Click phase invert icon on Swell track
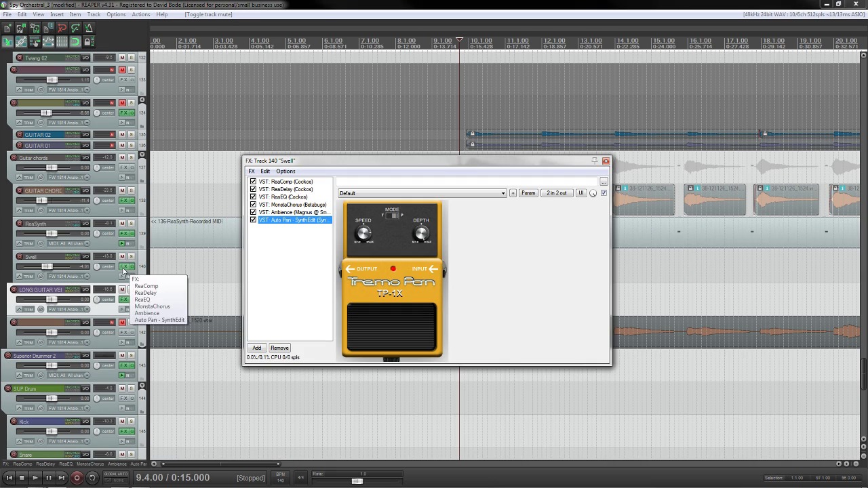868x488 pixels. (41, 277)
